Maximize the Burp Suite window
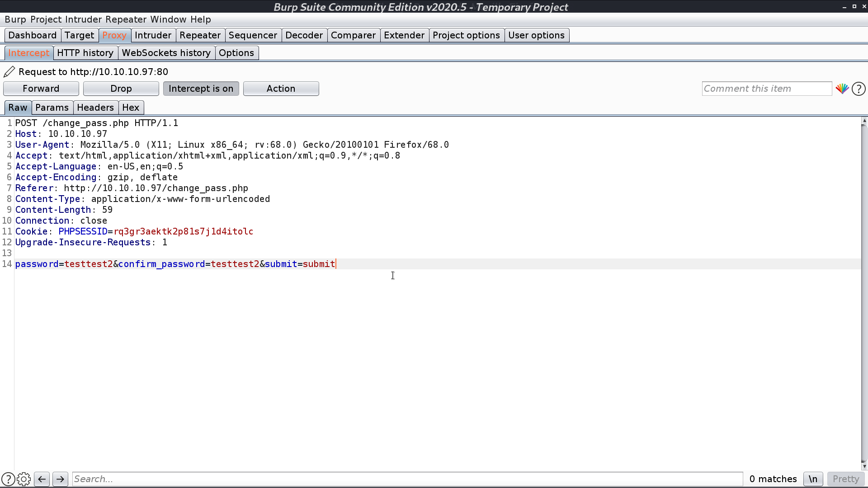Screen dimensions: 868x488 (854, 6)
